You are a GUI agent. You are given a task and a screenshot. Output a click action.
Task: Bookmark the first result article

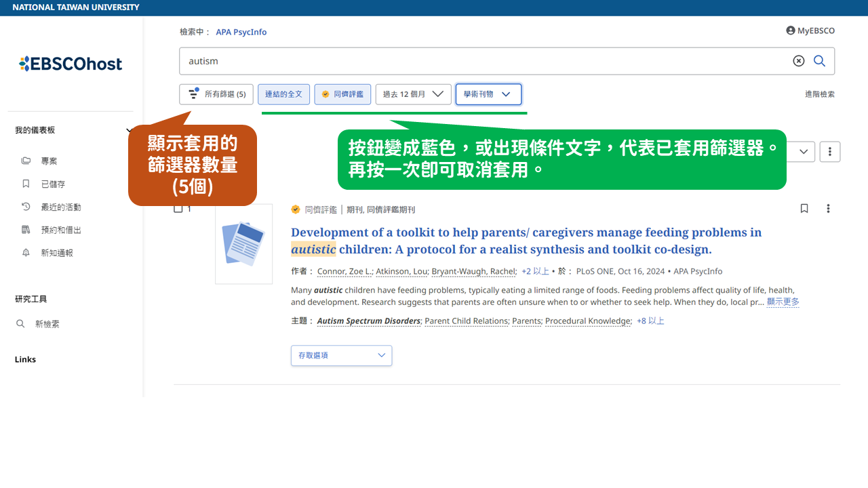click(804, 209)
